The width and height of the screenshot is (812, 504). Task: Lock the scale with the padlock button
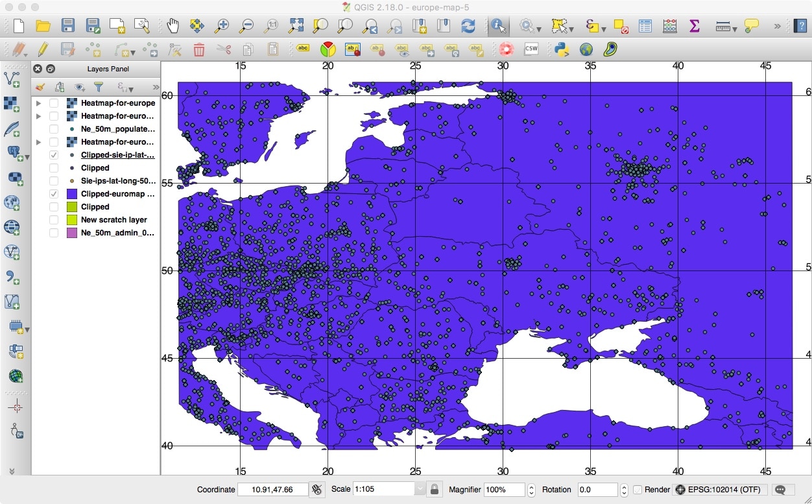coord(434,490)
